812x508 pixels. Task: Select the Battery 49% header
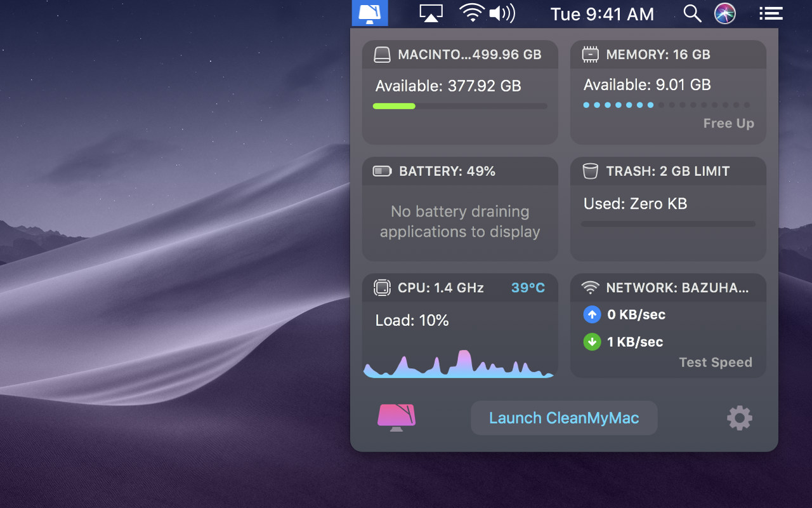pos(447,171)
